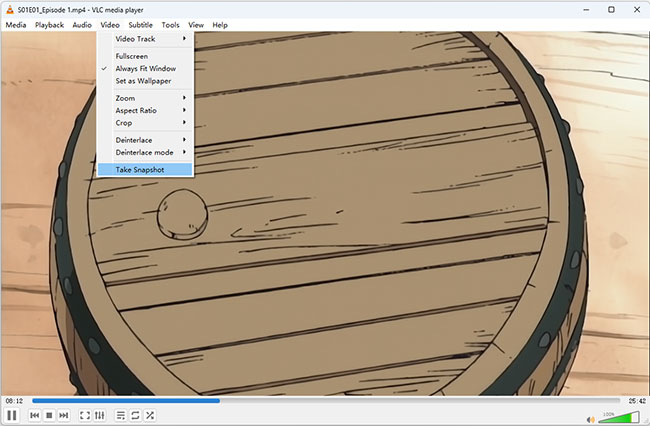Select Take Snapshot menu entry

[145, 169]
